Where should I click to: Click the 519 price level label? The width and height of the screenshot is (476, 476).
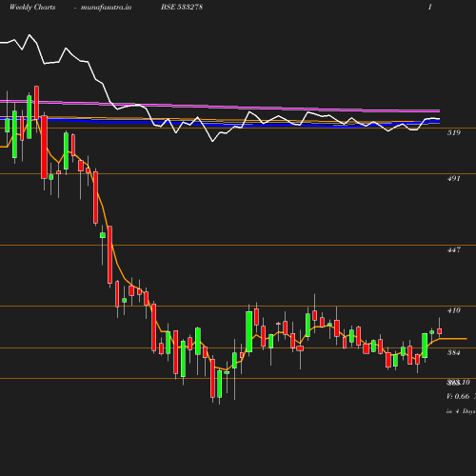(454, 132)
